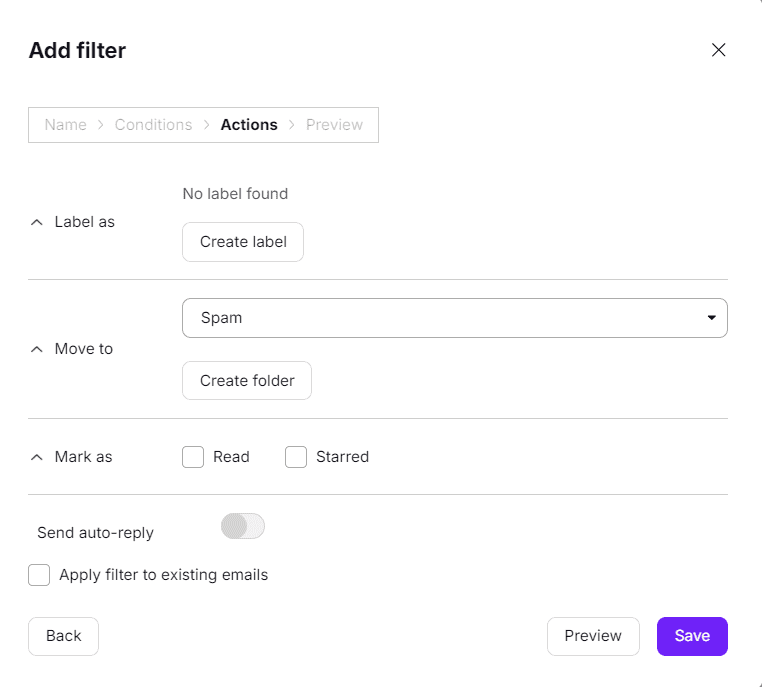Click the Create folder button
The width and height of the screenshot is (762, 687).
[247, 381]
